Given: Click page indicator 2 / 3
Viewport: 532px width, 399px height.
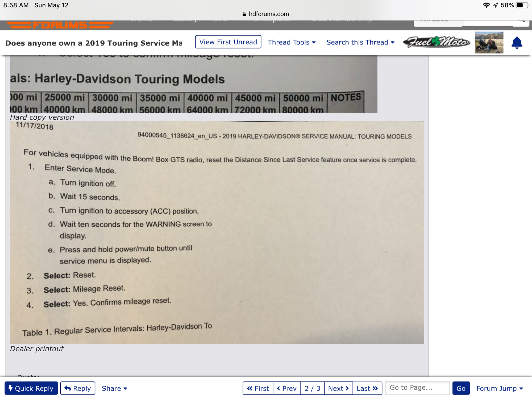Looking at the screenshot, I should coord(312,388).
